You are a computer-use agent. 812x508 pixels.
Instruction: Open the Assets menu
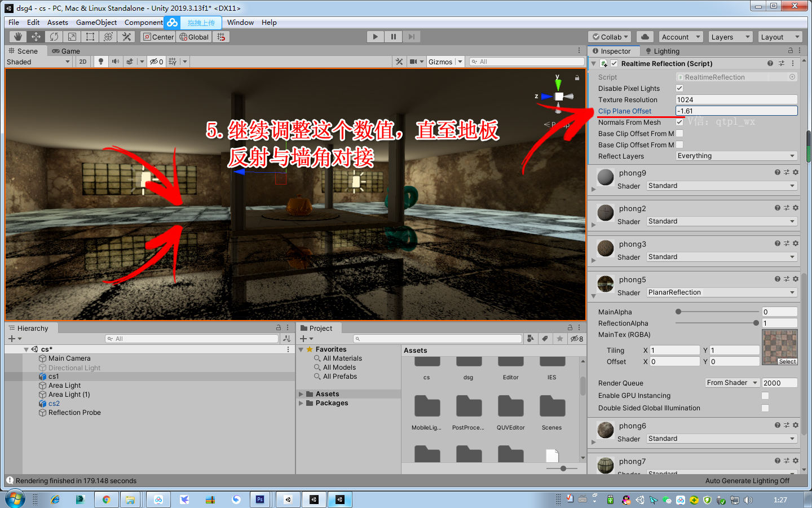pyautogui.click(x=58, y=22)
